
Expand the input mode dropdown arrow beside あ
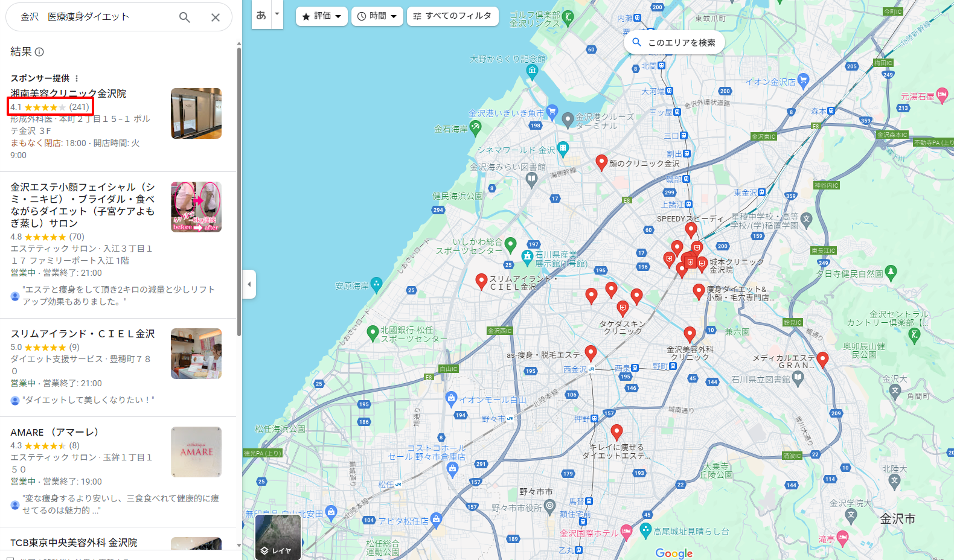(x=277, y=14)
